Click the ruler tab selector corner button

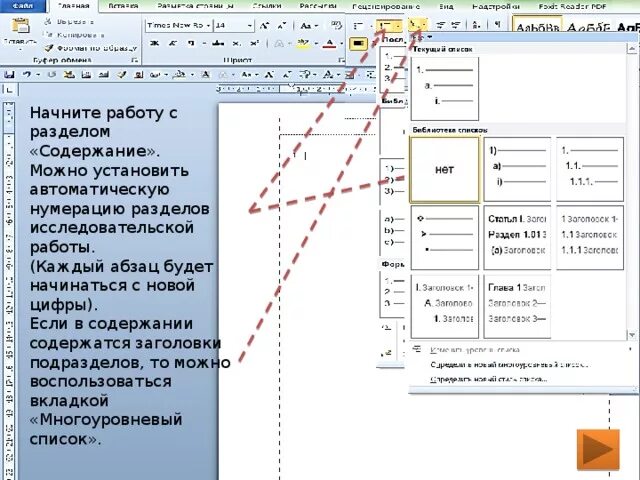click(x=10, y=89)
